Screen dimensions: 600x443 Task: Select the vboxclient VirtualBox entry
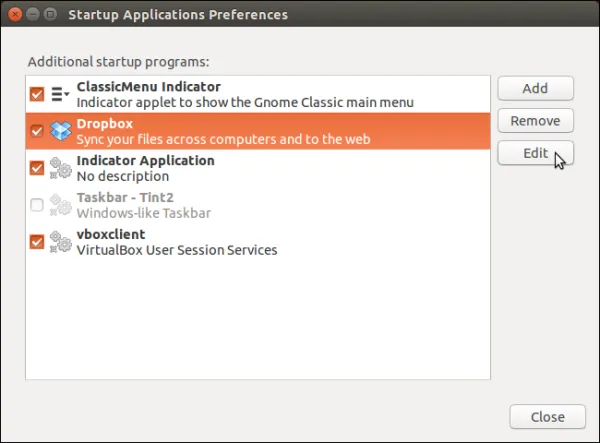tap(258, 242)
